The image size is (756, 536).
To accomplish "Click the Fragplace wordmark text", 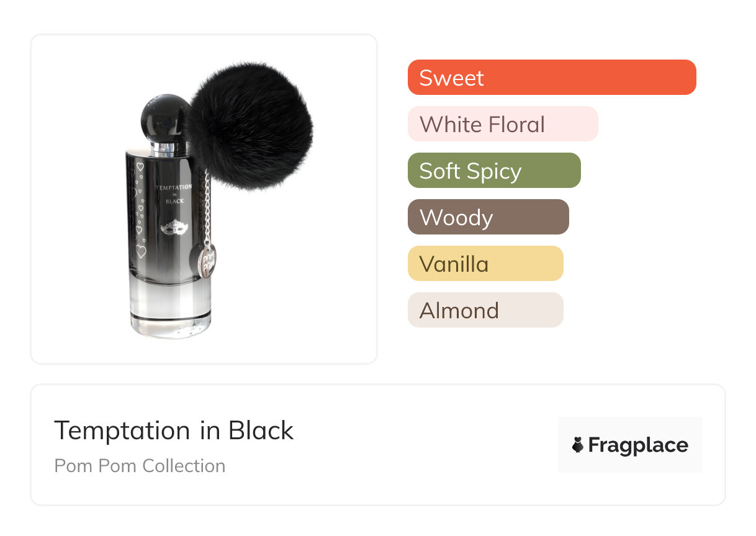I will click(638, 445).
